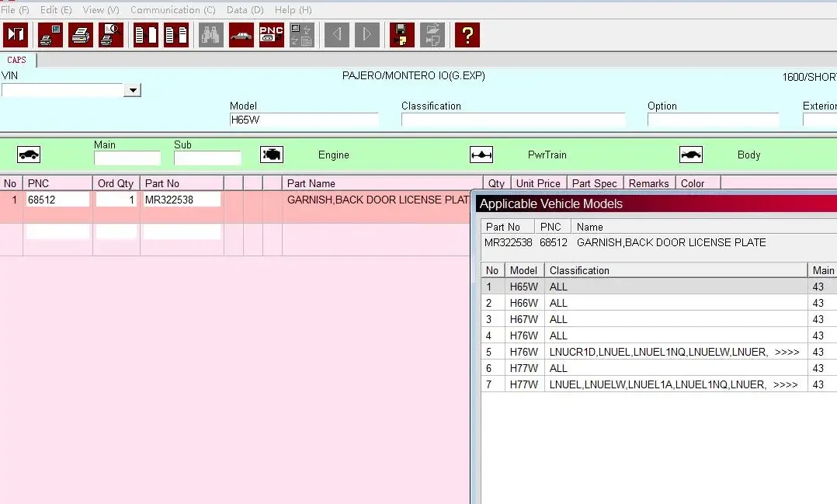This screenshot has width=837, height=504.
Task: Click the Classification column header in models list
Action: [x=676, y=270]
